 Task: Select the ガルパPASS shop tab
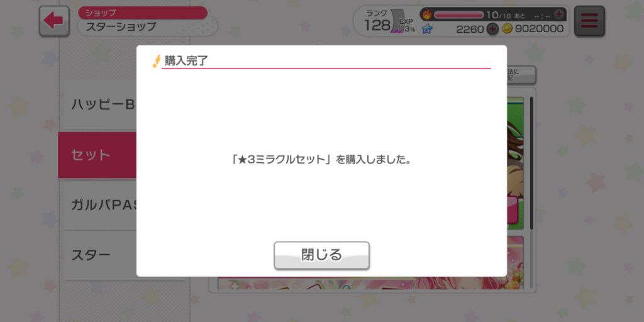pyautogui.click(x=99, y=204)
